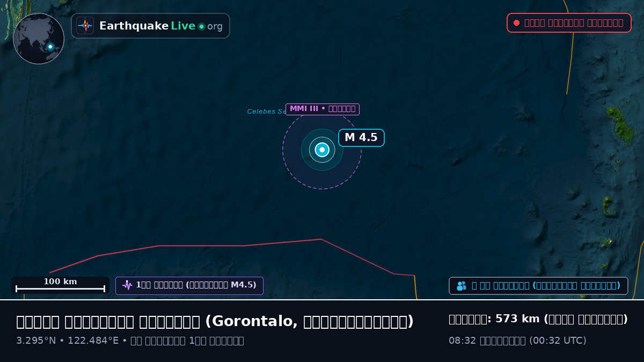Select the epicenter marker on the map
This screenshot has width=644, height=362.
(322, 150)
